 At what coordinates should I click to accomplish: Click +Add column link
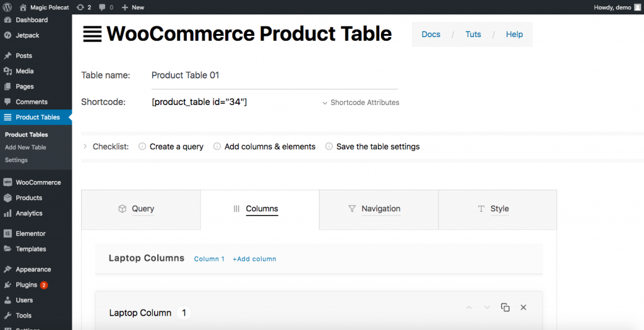point(254,259)
